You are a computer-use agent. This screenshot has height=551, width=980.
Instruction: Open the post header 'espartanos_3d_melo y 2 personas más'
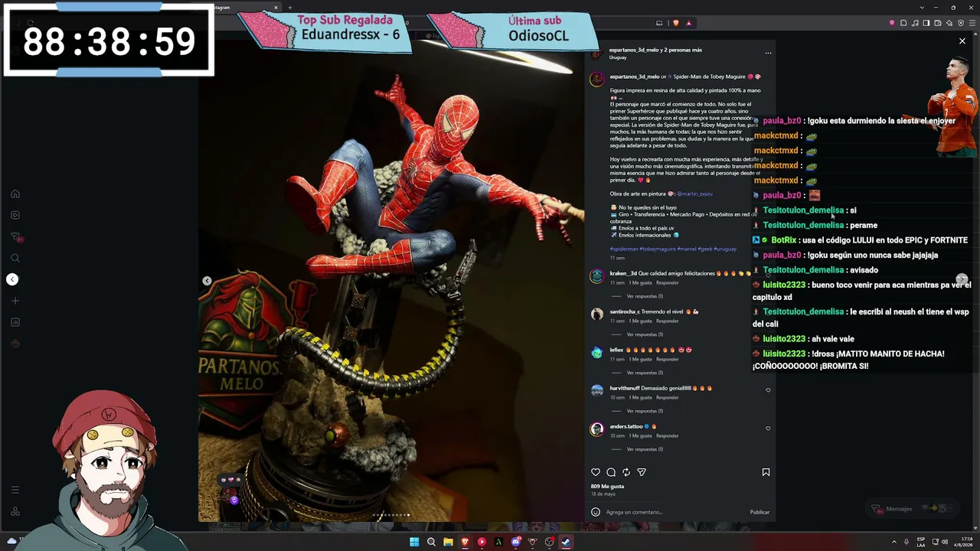pos(655,50)
